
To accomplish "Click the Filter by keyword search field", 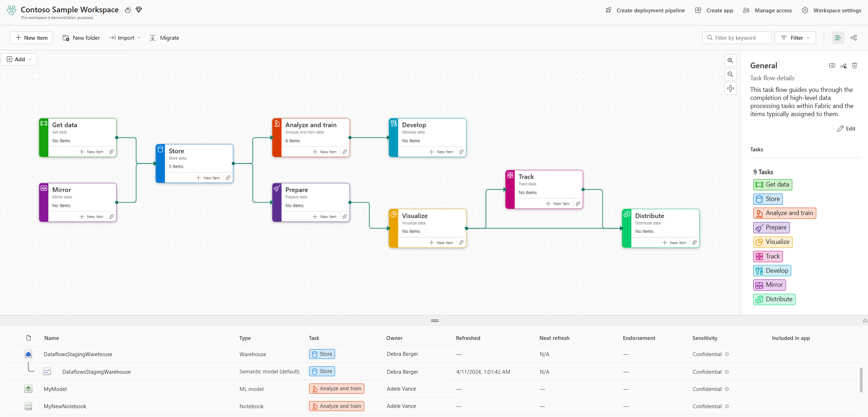I will [x=737, y=38].
